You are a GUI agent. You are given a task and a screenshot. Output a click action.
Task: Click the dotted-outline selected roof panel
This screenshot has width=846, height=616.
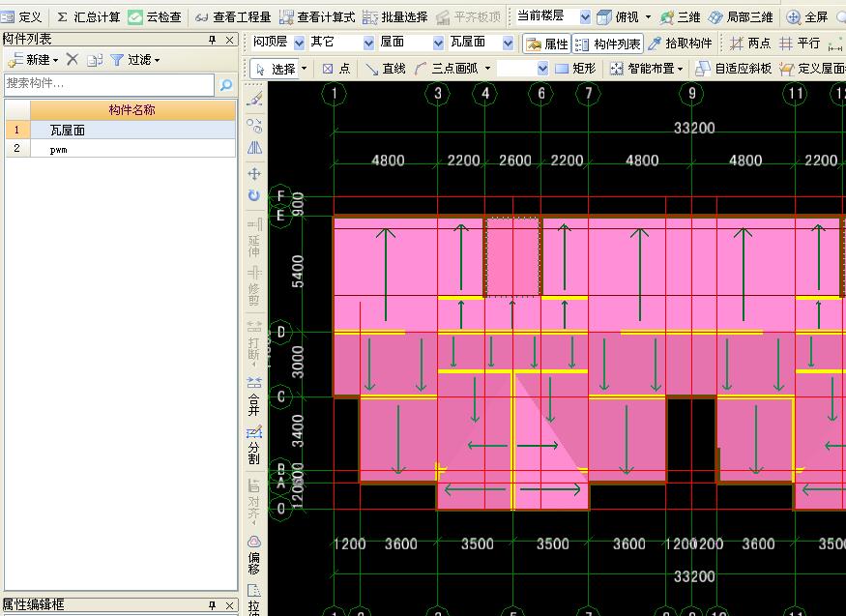(512, 257)
